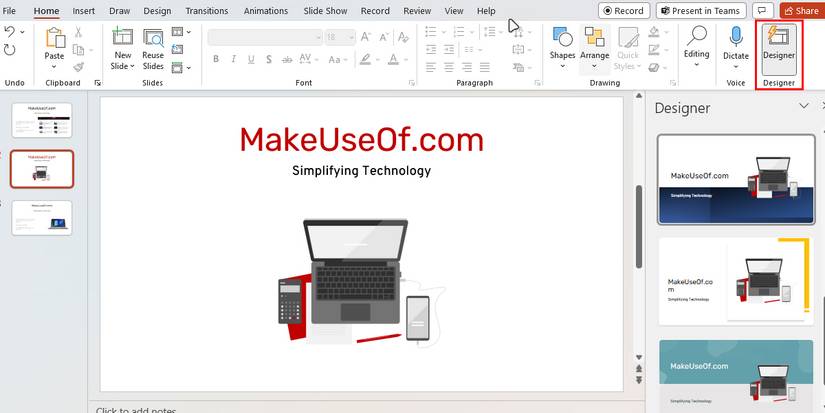The width and height of the screenshot is (825, 413).
Task: Click the Record button at top right
Action: [x=623, y=11]
